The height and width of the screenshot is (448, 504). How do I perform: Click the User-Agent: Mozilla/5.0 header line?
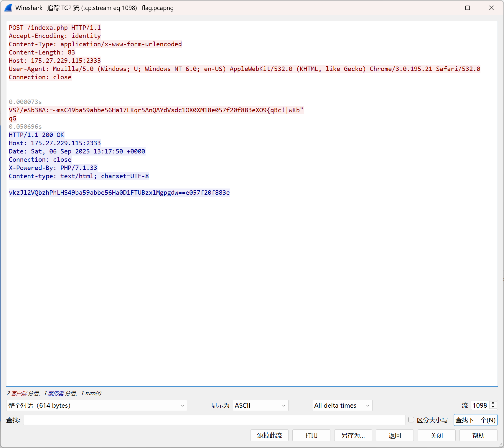[x=244, y=69]
